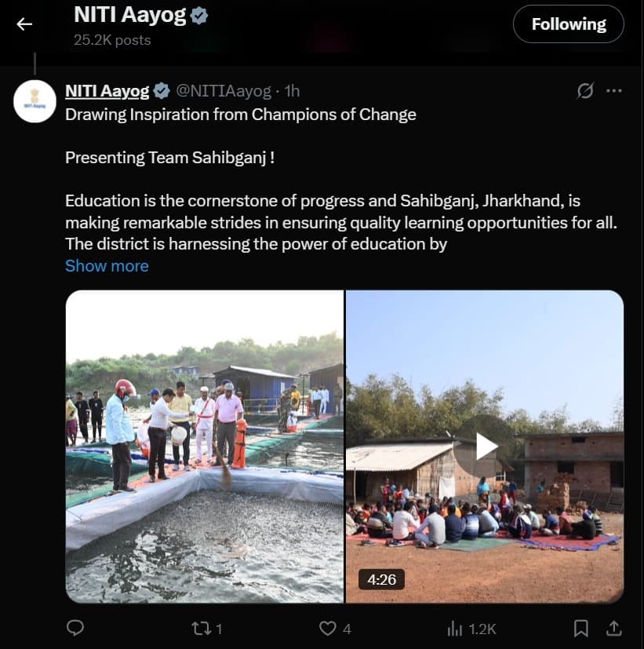
Task: Click the verified badge in the header
Action: (200, 15)
